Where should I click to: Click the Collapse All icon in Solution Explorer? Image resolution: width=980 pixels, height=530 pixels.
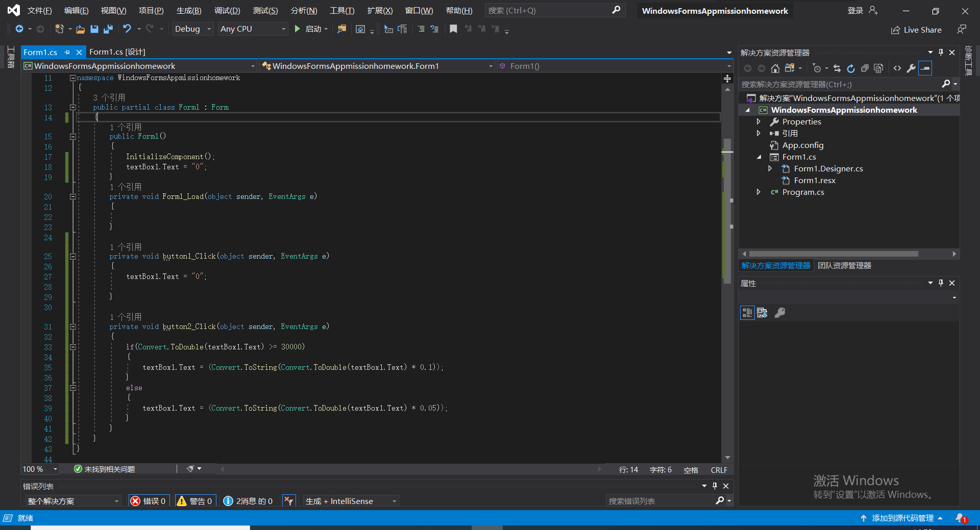click(865, 68)
